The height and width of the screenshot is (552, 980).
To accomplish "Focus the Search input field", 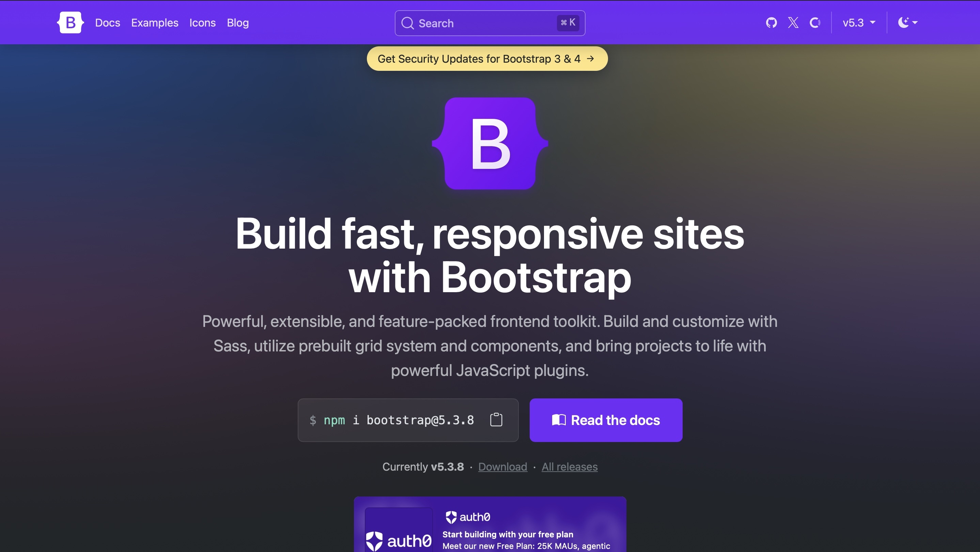I will pyautogui.click(x=489, y=23).
